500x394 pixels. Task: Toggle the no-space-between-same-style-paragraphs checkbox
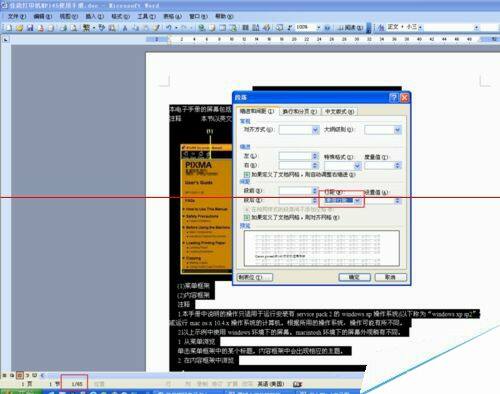point(247,209)
